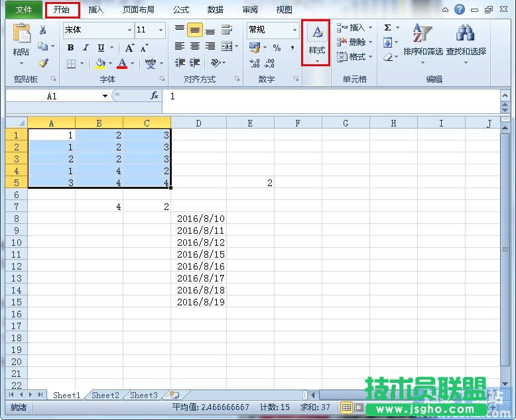Switch to the 插入 ribbon tab

tap(96, 10)
